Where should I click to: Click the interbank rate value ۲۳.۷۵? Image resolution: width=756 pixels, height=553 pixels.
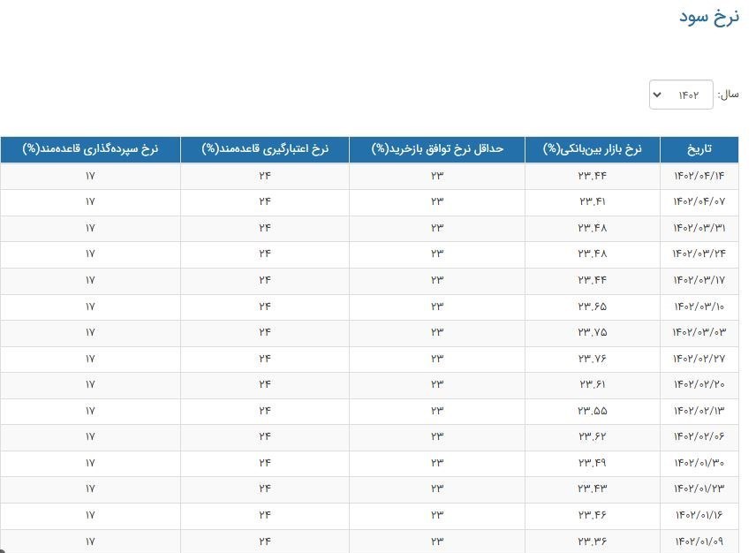tap(592, 332)
